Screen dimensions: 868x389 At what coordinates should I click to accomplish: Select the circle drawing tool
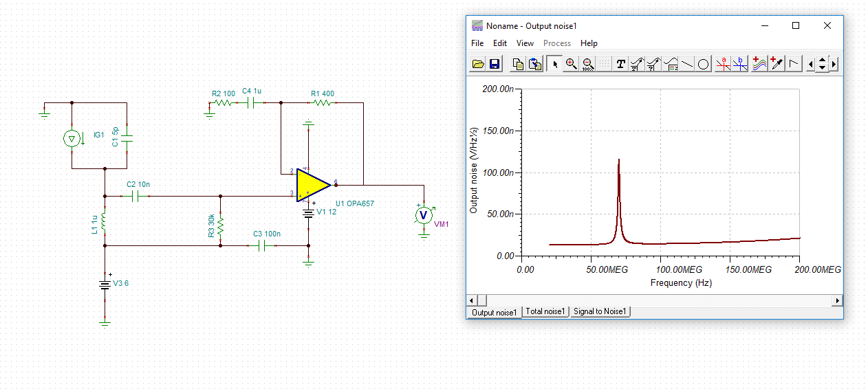click(703, 64)
